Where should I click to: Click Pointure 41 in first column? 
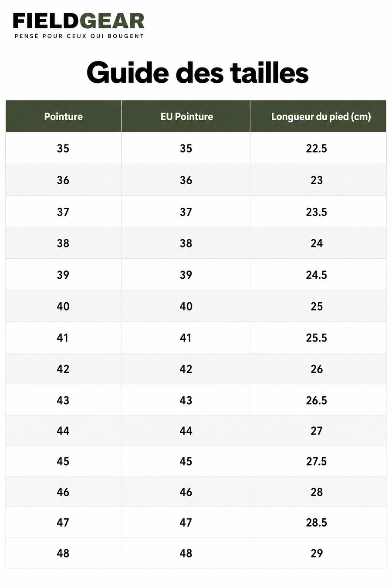point(63,338)
